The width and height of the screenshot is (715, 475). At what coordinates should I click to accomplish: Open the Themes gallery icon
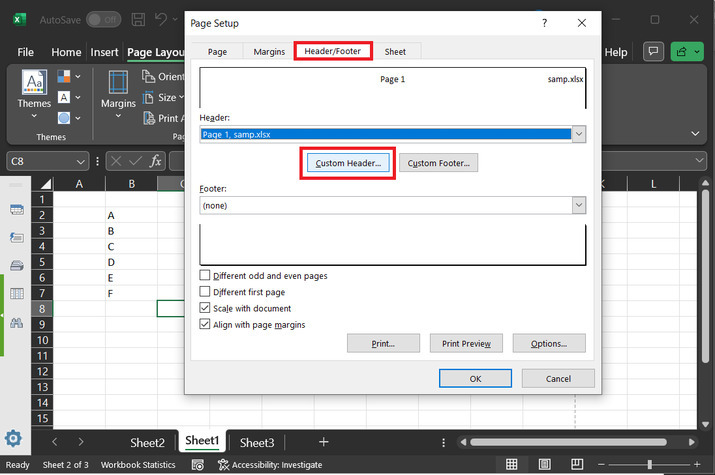35,83
